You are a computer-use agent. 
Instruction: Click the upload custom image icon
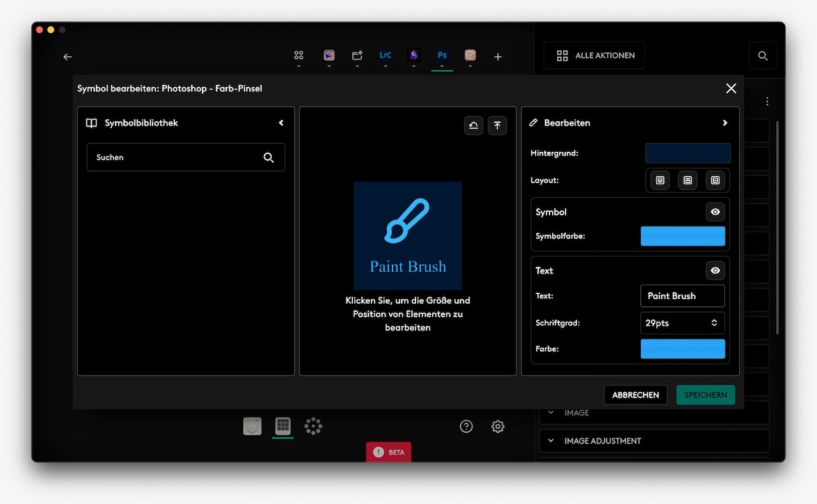click(497, 126)
